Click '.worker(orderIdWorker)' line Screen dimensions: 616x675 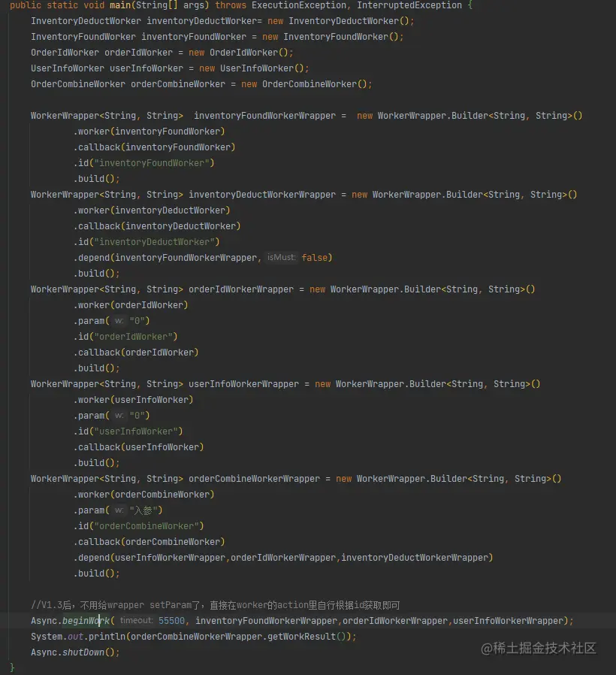[x=131, y=305]
